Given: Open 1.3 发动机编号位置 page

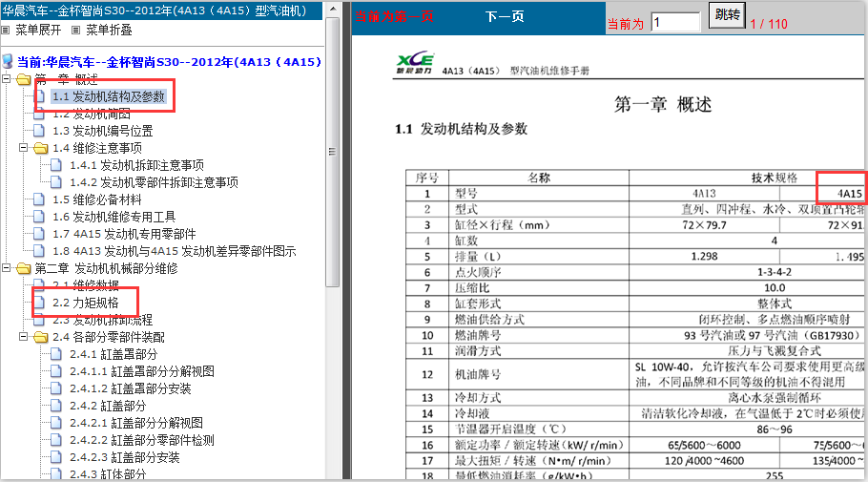Looking at the screenshot, I should click(102, 132).
